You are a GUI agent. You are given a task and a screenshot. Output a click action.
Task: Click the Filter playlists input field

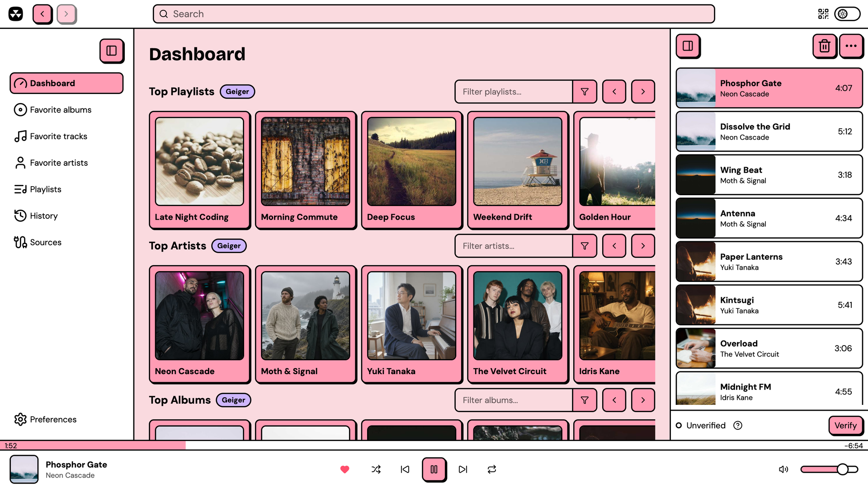pyautogui.click(x=514, y=92)
